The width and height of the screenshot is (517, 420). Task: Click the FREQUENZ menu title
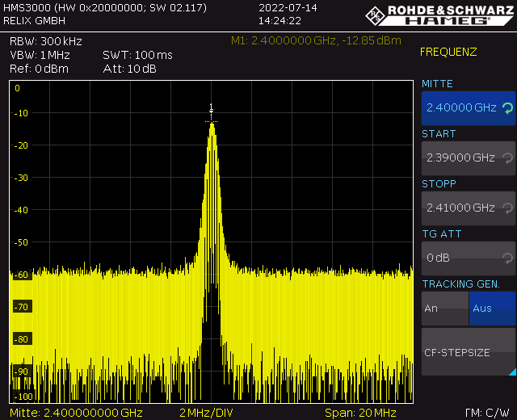tap(448, 52)
